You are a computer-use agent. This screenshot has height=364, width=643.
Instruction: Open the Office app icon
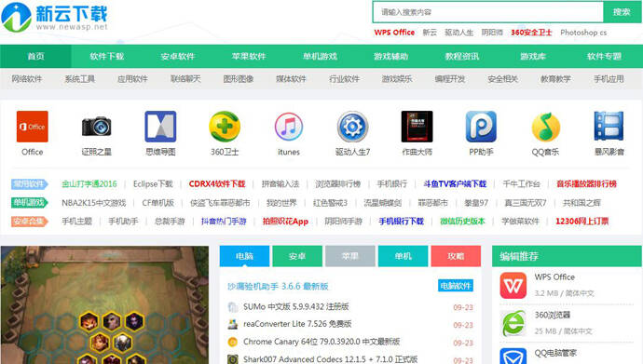click(x=32, y=127)
